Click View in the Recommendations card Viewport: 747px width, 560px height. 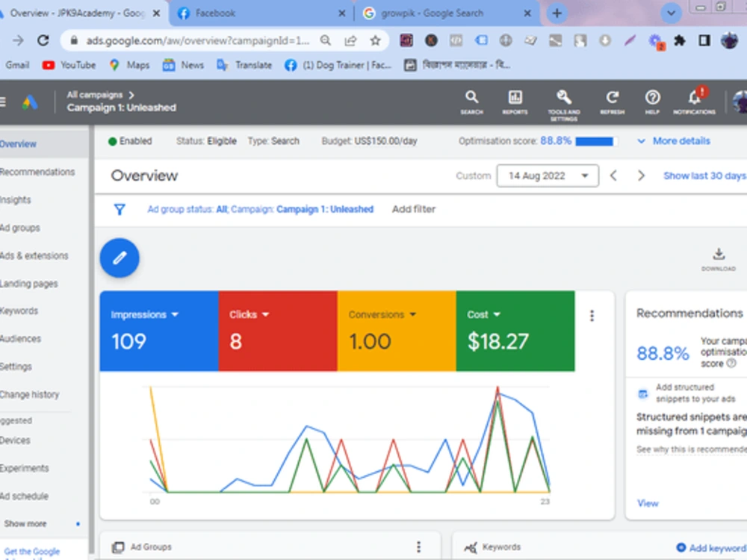[x=648, y=503]
